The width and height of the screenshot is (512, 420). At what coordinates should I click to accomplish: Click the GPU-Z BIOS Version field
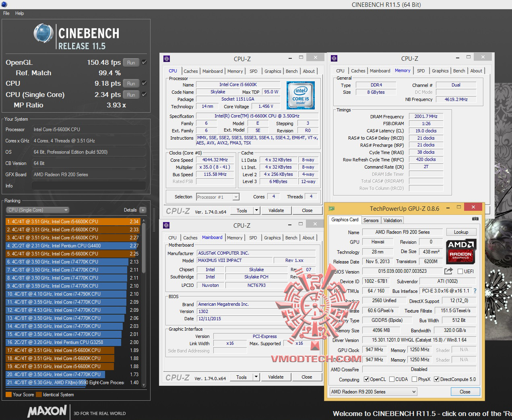[x=402, y=271]
